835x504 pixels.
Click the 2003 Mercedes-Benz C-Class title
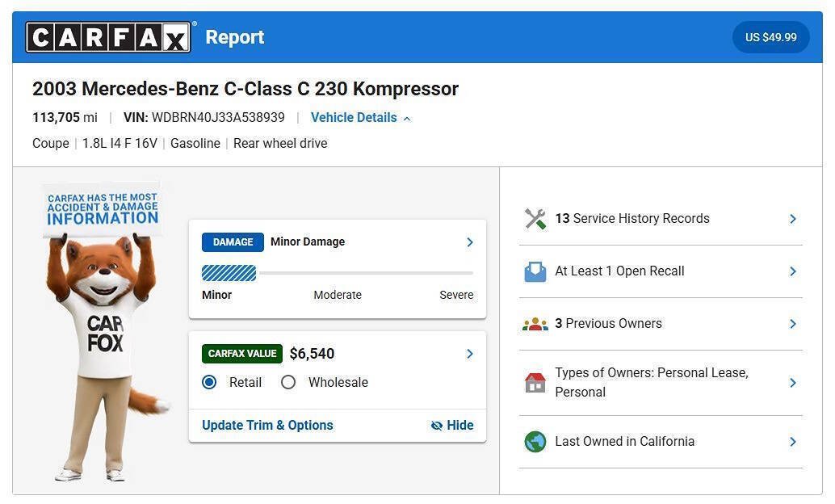245,88
